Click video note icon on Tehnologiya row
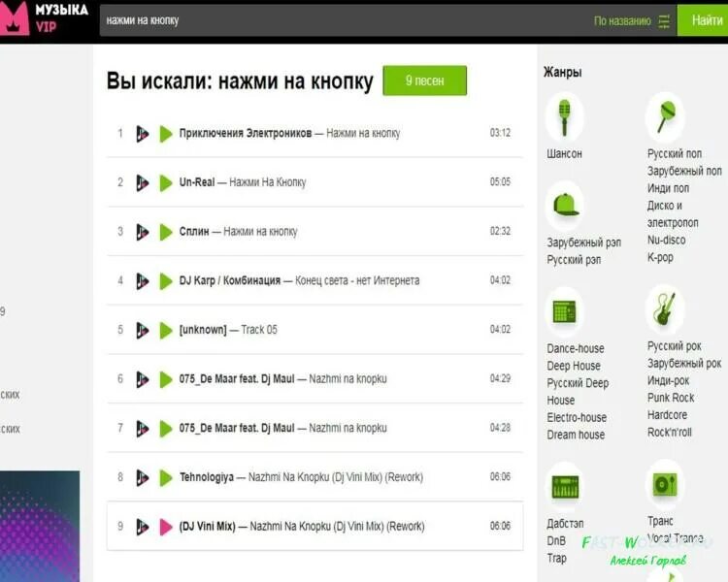This screenshot has height=582, width=728. (142, 477)
